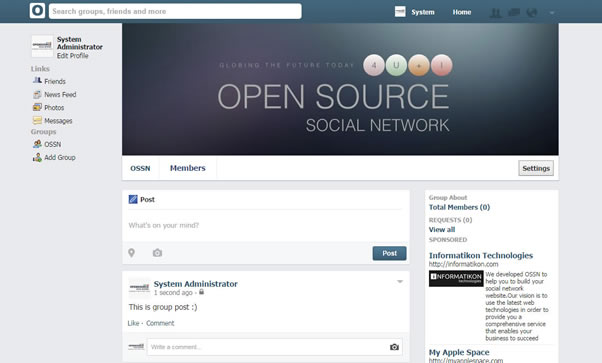Click the "This is group post :)" text

pyautogui.click(x=163, y=307)
